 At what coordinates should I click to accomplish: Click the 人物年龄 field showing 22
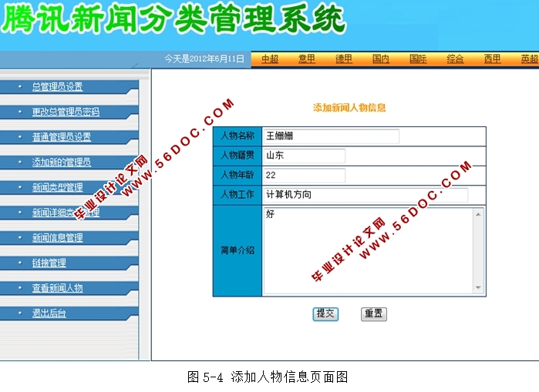305,175
